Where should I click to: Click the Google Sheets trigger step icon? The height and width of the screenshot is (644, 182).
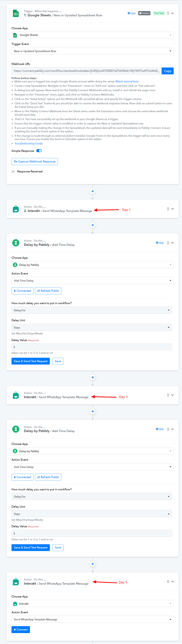16,13
